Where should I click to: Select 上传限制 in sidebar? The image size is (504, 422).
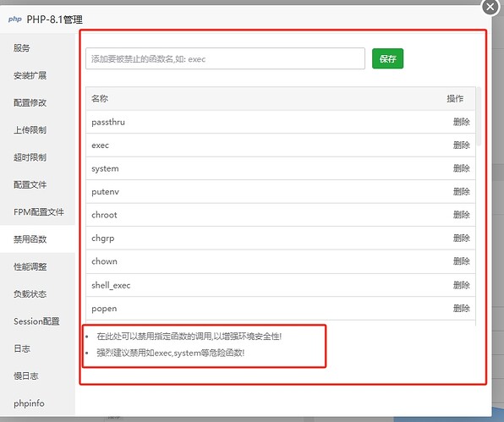click(x=30, y=130)
